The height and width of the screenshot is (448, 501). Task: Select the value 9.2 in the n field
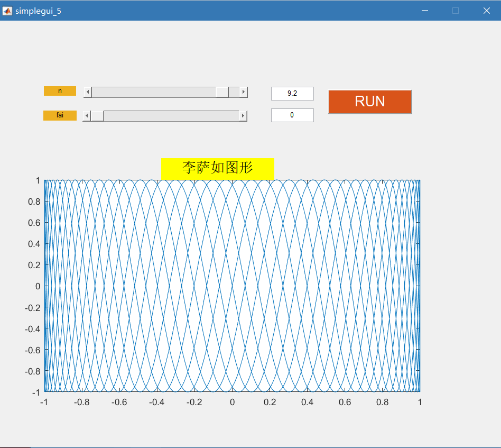[292, 93]
